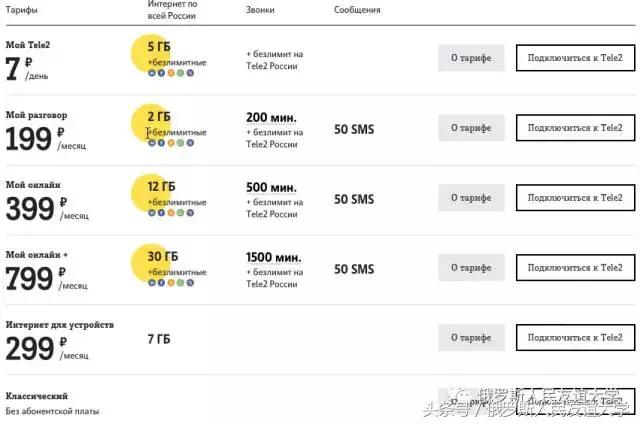
Task: Open 'О тарифе' for Мой разговор
Action: [471, 128]
